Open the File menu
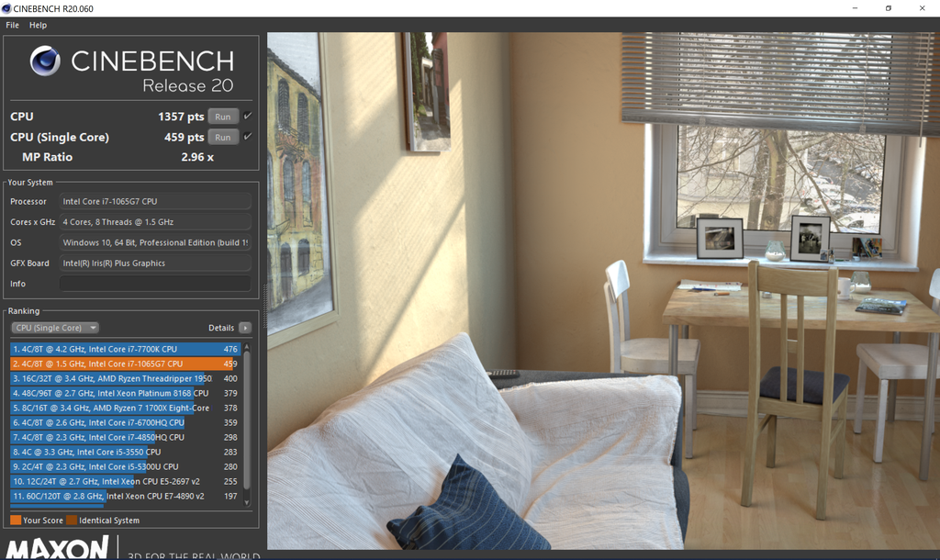Screen dimensions: 940x560 (x=12, y=25)
